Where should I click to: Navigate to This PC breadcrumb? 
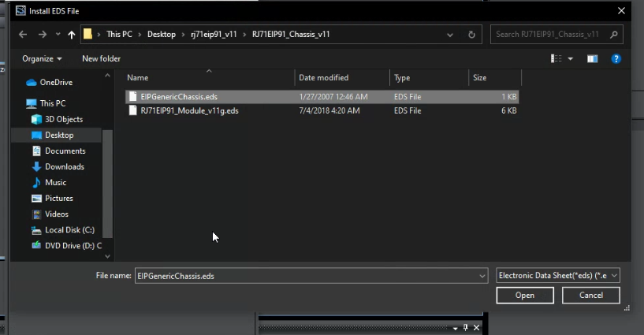[x=119, y=34]
